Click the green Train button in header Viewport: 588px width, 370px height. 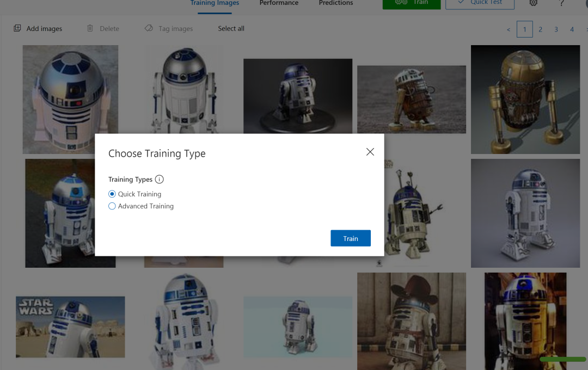coord(412,4)
